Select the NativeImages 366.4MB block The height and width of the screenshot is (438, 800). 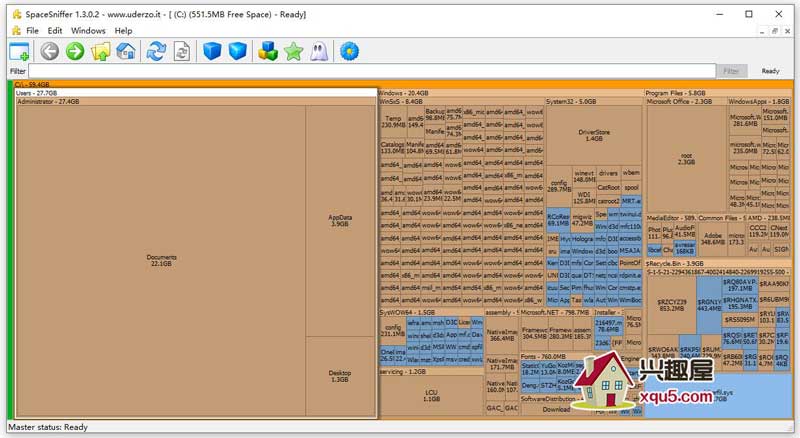(x=502, y=335)
